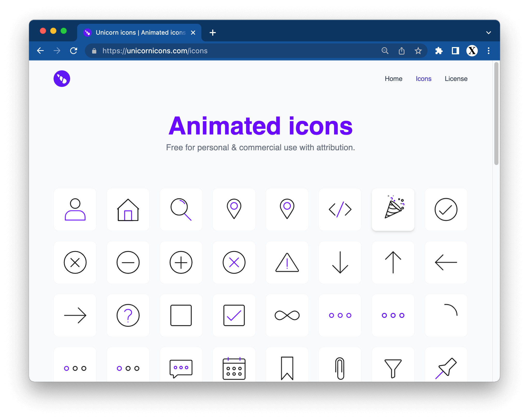Screen dimensions: 529x420
Task: Go to the Home nav link
Action: tap(393, 79)
